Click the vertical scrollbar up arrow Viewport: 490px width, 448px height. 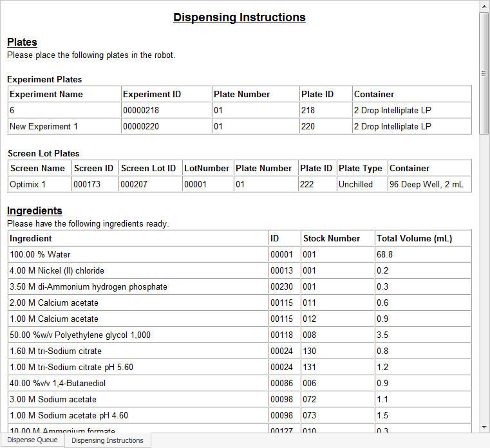coord(484,6)
